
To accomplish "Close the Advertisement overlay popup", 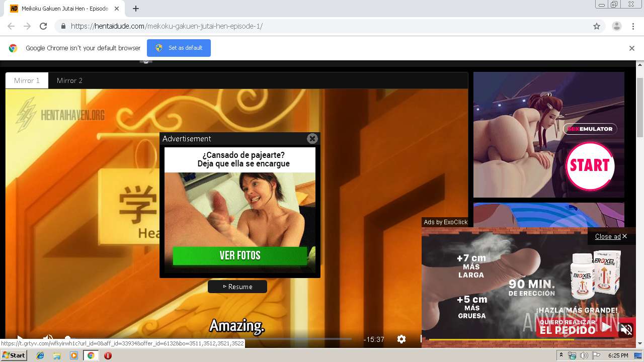I will click(312, 139).
